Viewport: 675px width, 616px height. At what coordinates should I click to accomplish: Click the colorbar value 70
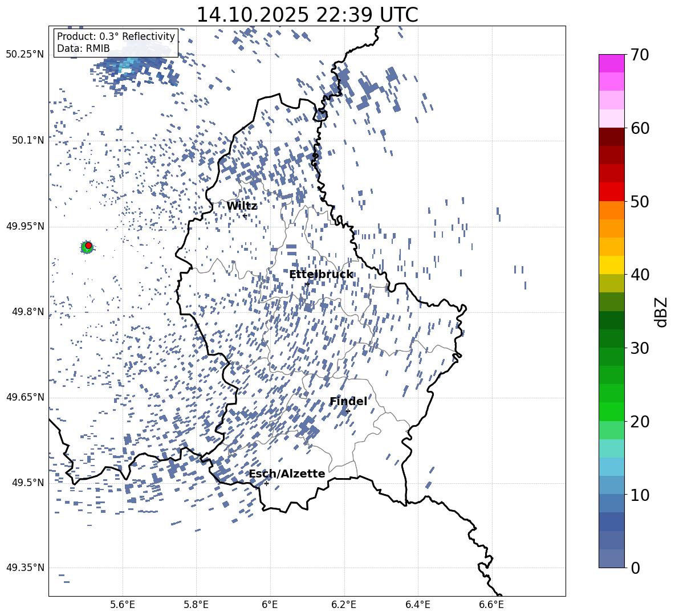[640, 55]
